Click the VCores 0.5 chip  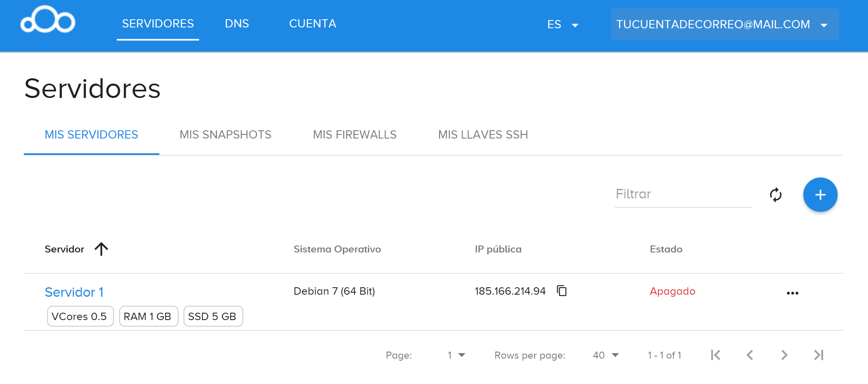(80, 316)
